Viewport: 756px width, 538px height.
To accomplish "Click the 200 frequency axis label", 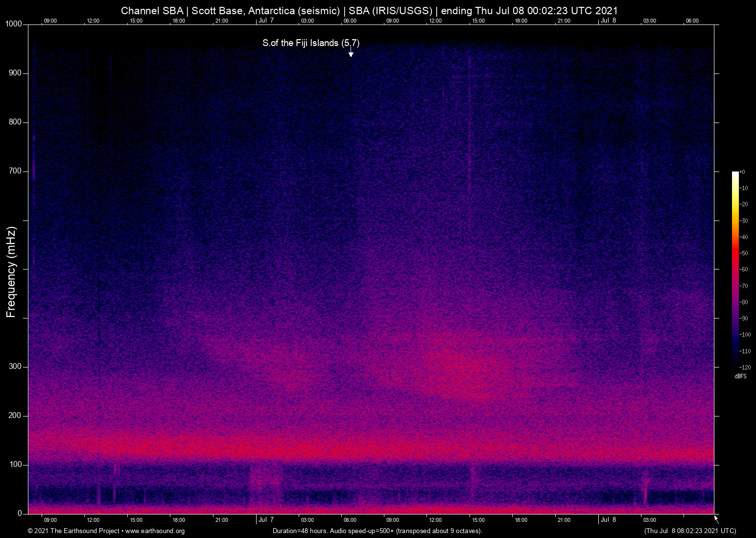I will [x=15, y=416].
